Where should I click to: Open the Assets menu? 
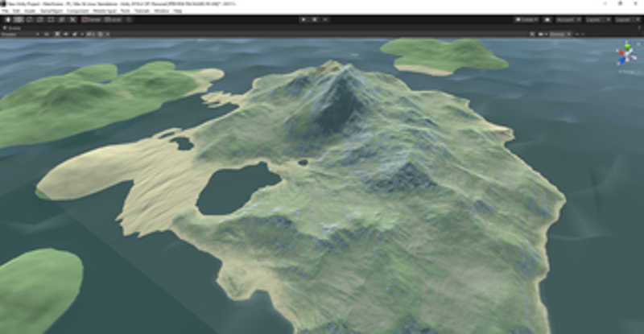pyautogui.click(x=30, y=11)
